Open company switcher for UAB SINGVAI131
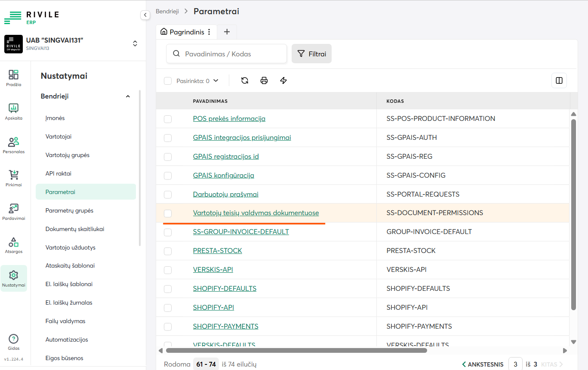This screenshot has height=370, width=588. point(135,43)
